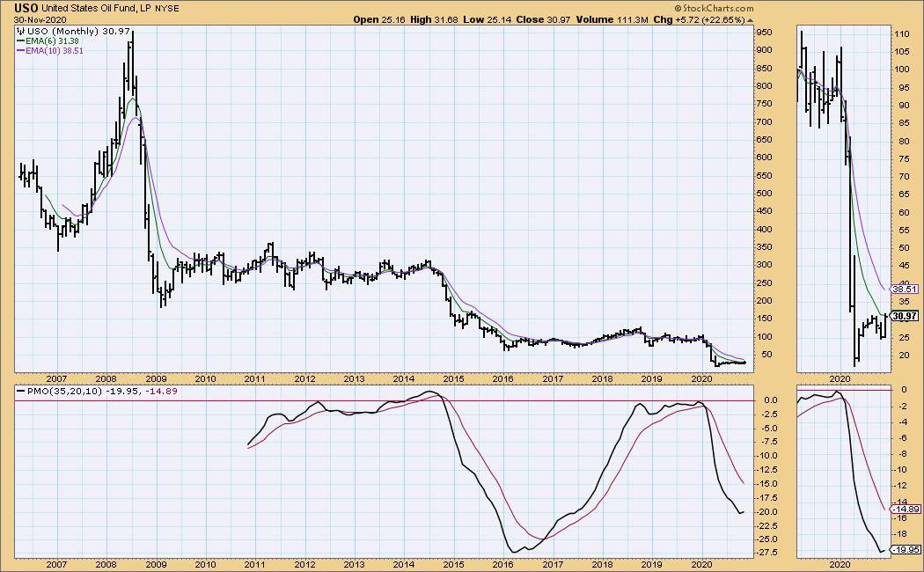Click the -12.5 PMO axis label
Viewport: 924px width, 572px height.
coord(766,470)
